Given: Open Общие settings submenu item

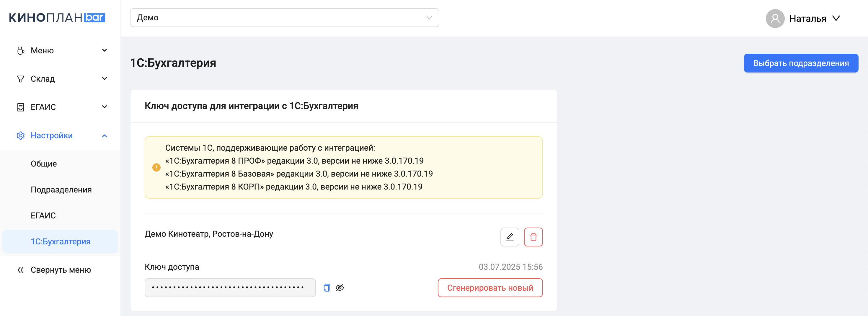Looking at the screenshot, I should [44, 164].
